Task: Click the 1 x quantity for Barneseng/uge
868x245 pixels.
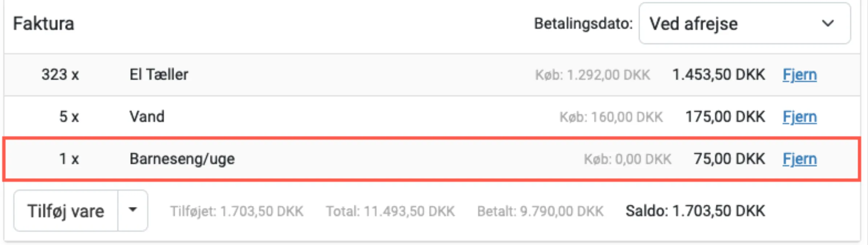Action: coord(69,159)
